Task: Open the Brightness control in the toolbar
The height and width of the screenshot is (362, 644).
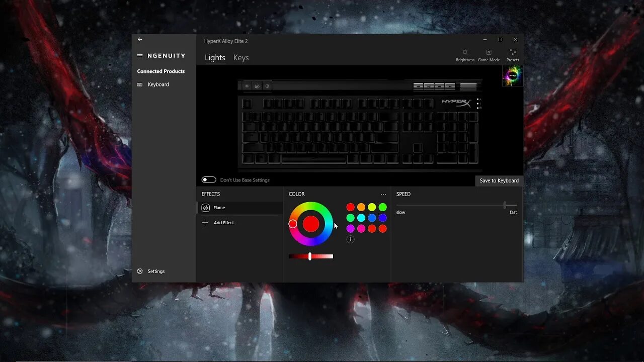Action: pos(465,55)
